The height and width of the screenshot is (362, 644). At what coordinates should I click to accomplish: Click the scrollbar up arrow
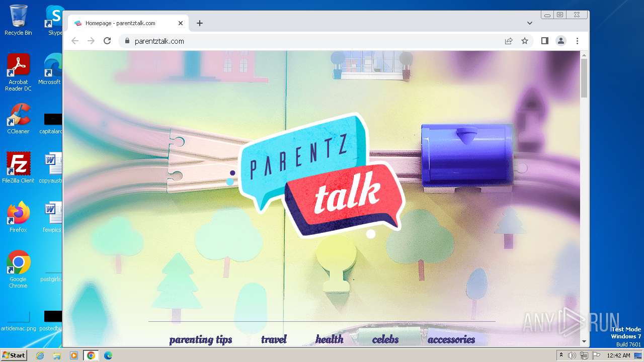584,55
